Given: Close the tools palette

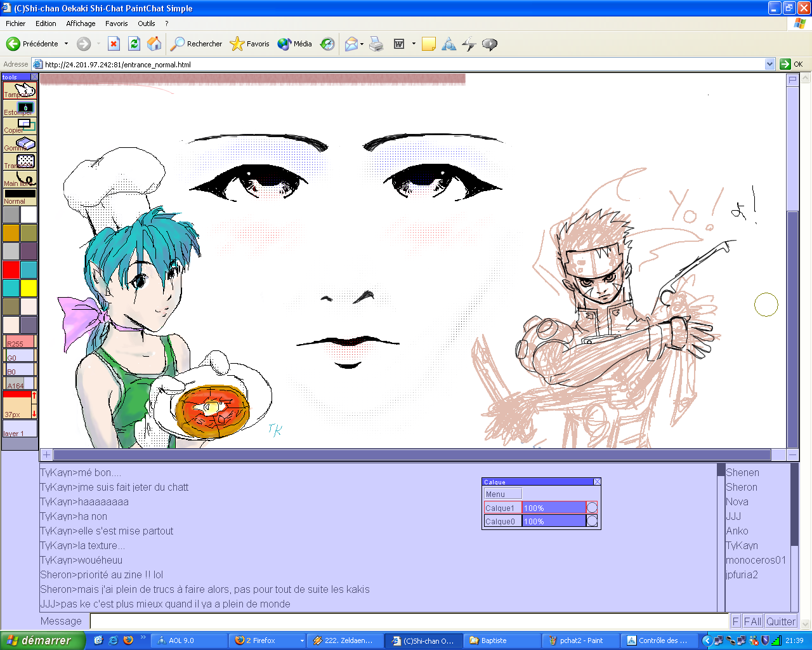Looking at the screenshot, I should pos(34,77).
